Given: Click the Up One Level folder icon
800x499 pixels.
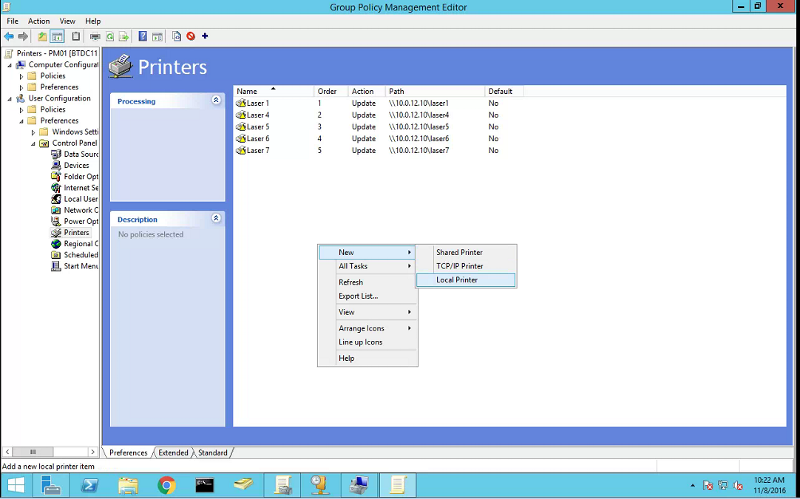Looking at the screenshot, I should (x=42, y=36).
